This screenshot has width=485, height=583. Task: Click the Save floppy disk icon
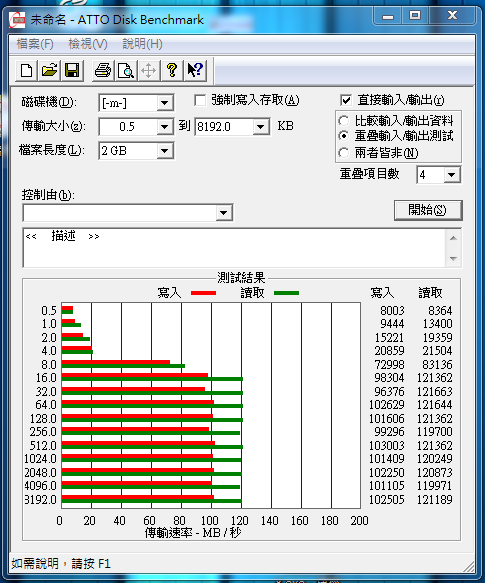72,70
